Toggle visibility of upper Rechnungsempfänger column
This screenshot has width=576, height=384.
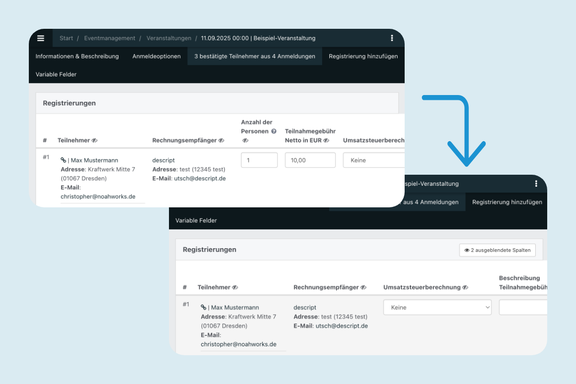(221, 140)
